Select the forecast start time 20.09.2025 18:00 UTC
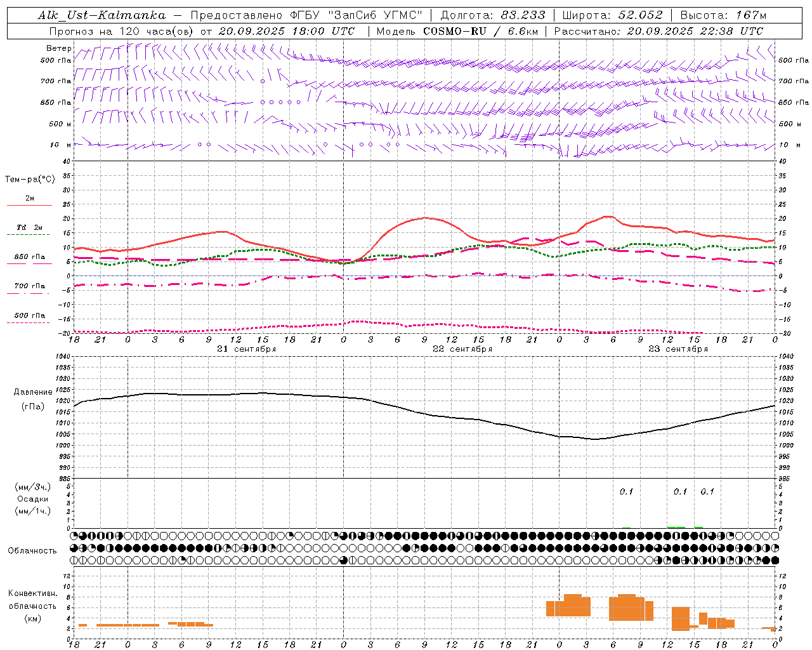The height and width of the screenshot is (650, 812). point(287,31)
